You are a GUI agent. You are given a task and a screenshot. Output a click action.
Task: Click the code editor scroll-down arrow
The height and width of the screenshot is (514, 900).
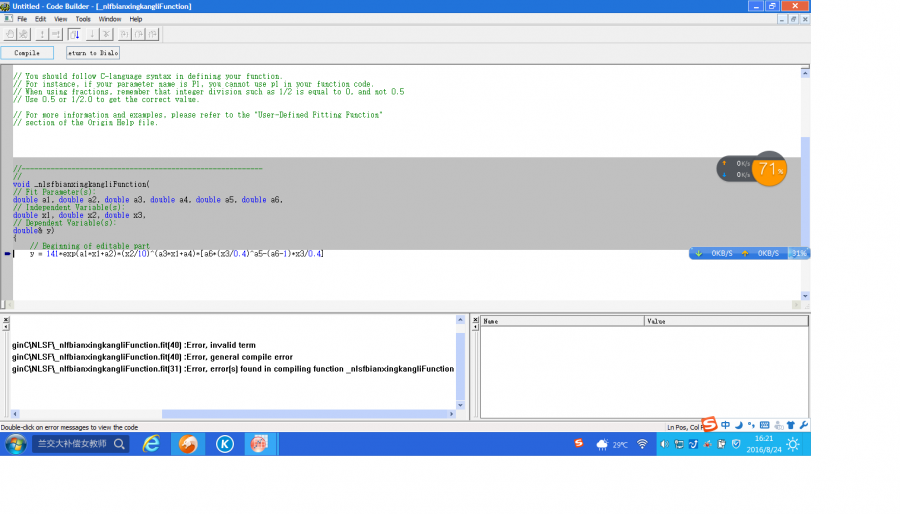pos(805,296)
